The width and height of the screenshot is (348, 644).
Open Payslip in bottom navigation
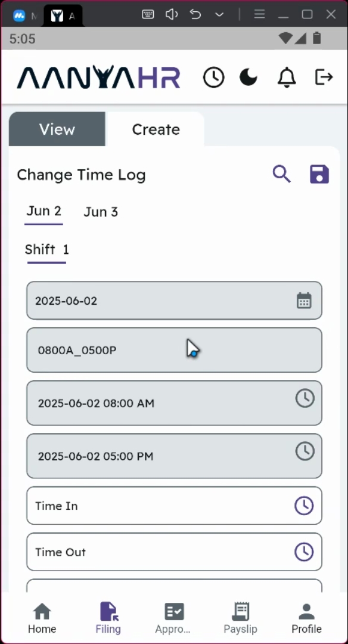tap(241, 618)
